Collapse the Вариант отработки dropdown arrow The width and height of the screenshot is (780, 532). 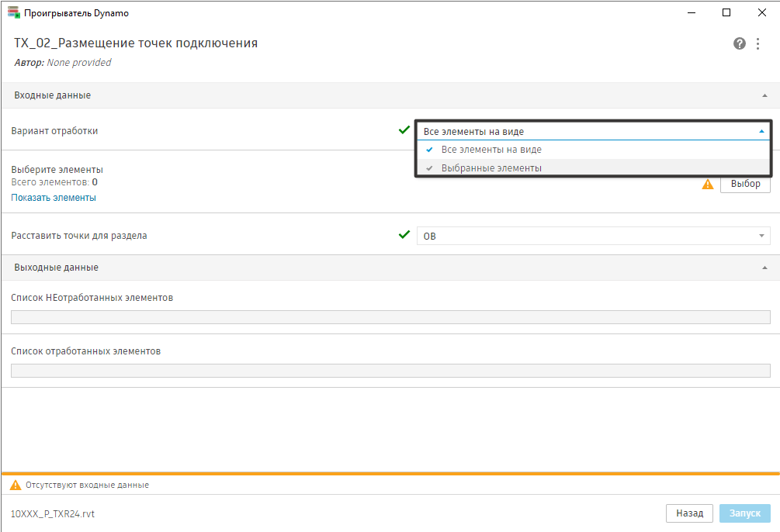pos(761,132)
